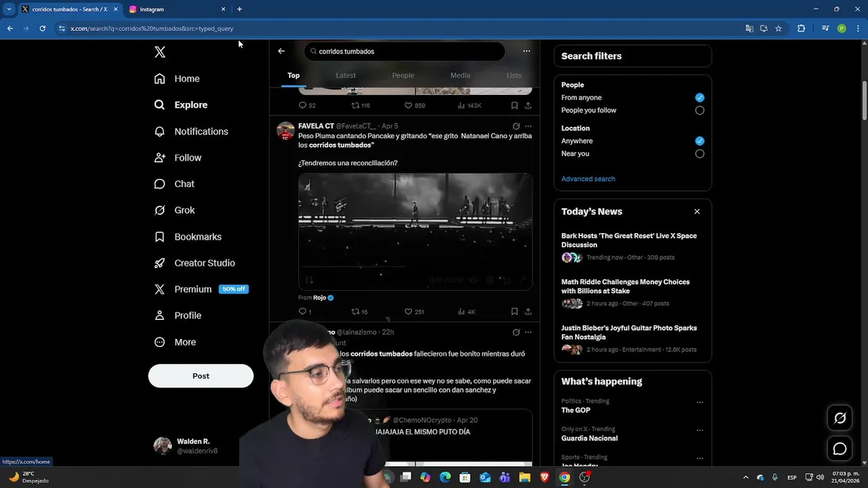Open the Chrome three-dot menu

tap(858, 28)
